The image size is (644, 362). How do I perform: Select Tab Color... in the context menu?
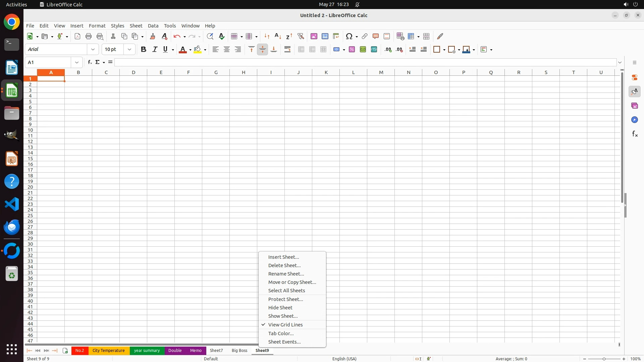(281, 333)
